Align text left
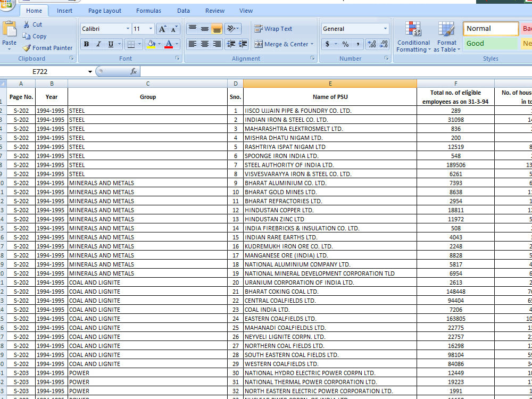Screen dimensions: 532x399 [x=193, y=44]
